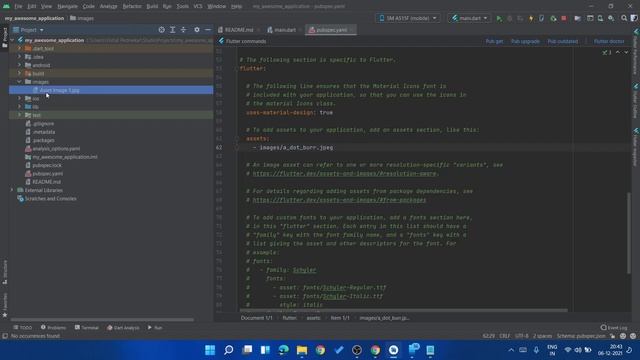Click the OBS Studio taskbar icon
The height and width of the screenshot is (360, 640).
click(x=357, y=350)
